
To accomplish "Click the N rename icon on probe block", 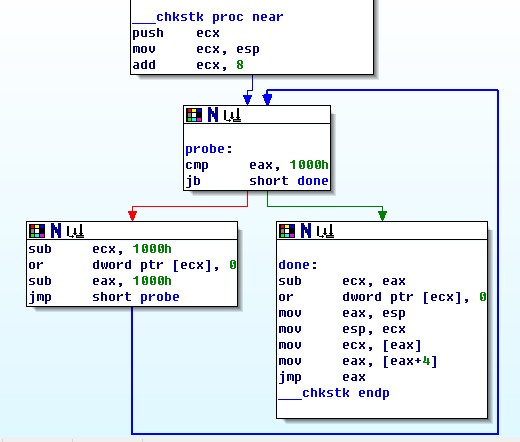I will pos(213,115).
